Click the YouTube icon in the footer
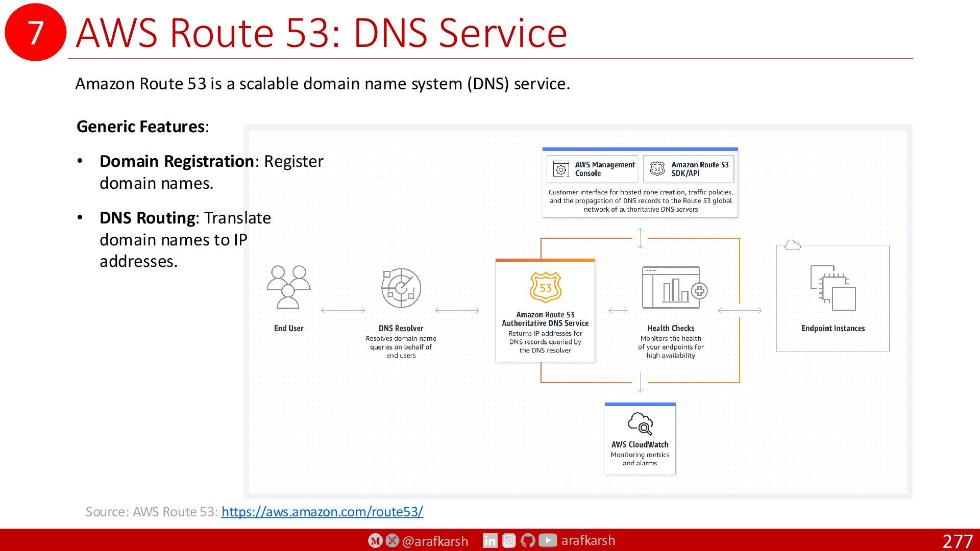The height and width of the screenshot is (551, 980). [548, 541]
